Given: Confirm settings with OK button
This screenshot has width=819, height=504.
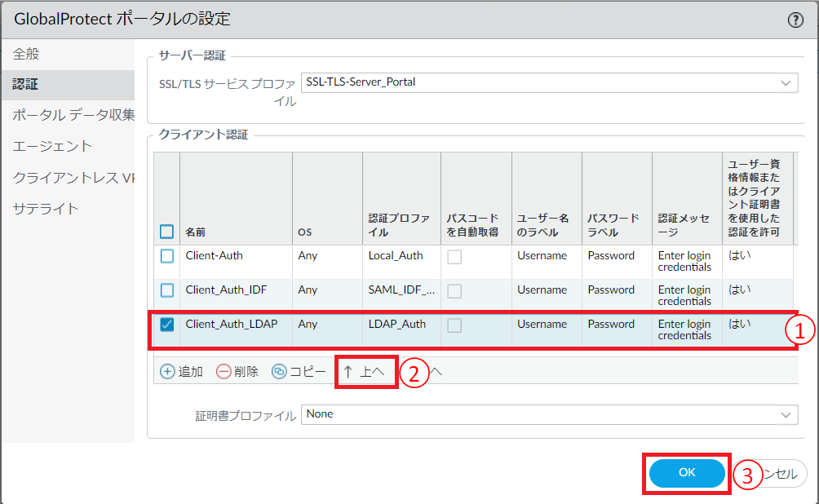Looking at the screenshot, I should coord(686,473).
